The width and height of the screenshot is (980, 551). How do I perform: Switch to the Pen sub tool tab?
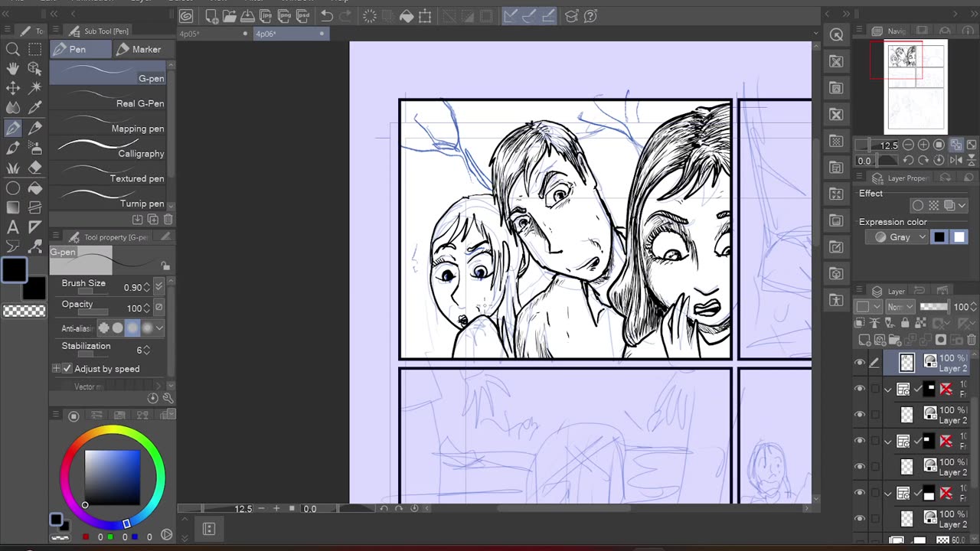pos(80,49)
